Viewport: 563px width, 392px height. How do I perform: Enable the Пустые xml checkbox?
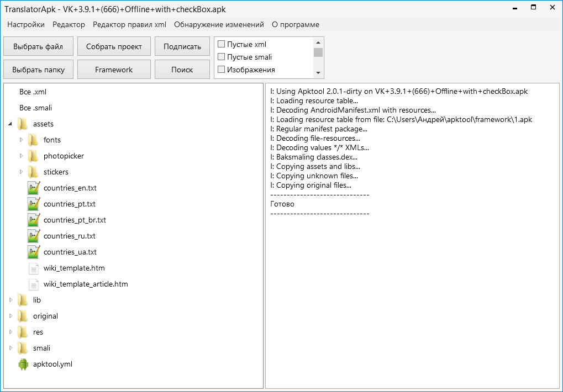coord(221,44)
